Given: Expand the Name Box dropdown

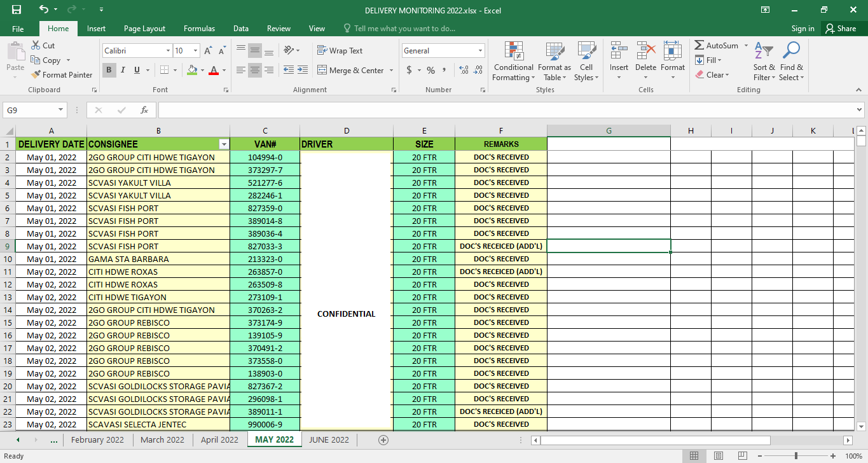Looking at the screenshot, I should tap(61, 110).
